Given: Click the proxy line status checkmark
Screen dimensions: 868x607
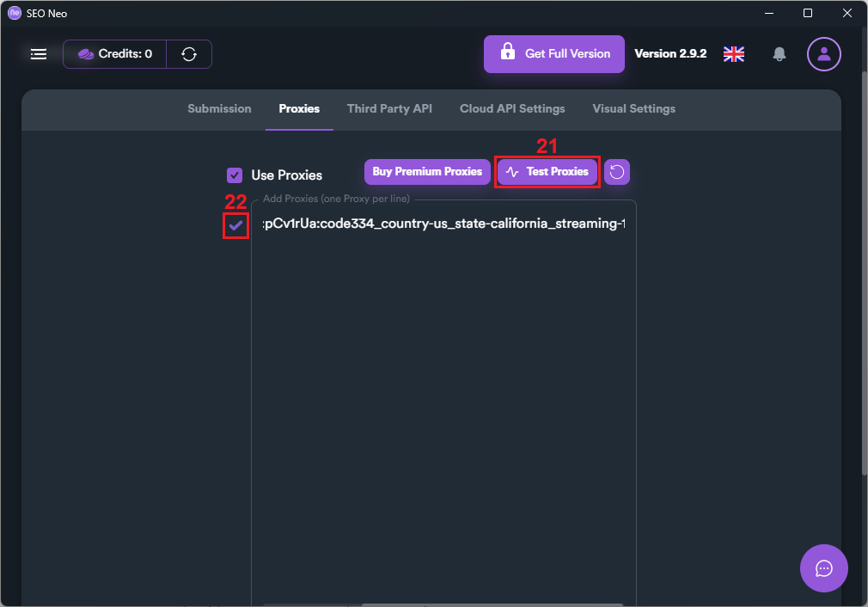Looking at the screenshot, I should tap(235, 225).
